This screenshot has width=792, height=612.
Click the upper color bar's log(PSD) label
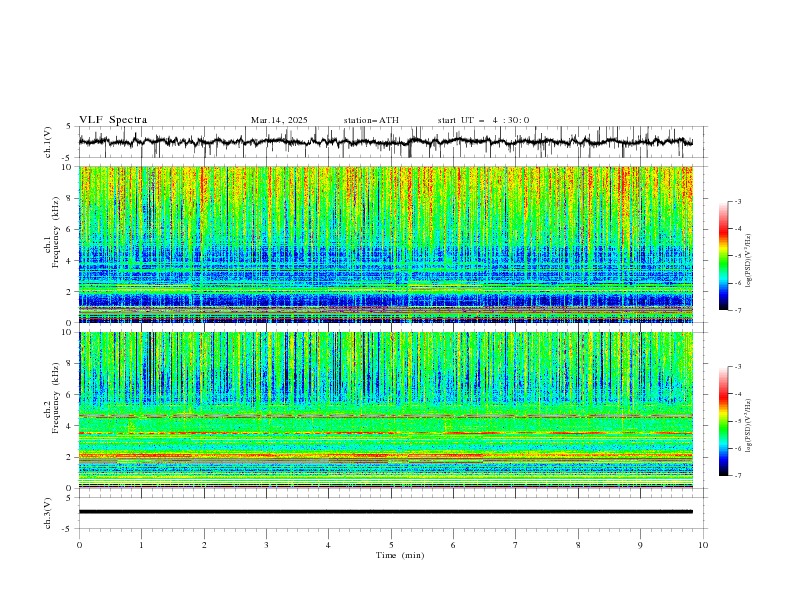point(749,261)
